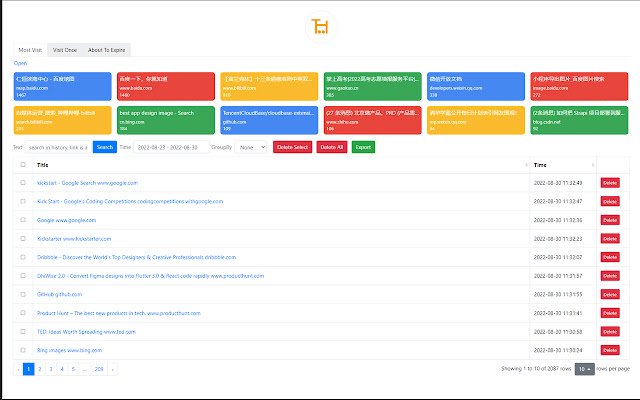Open the TED: Ideas Worth Spreading link

click(x=86, y=332)
